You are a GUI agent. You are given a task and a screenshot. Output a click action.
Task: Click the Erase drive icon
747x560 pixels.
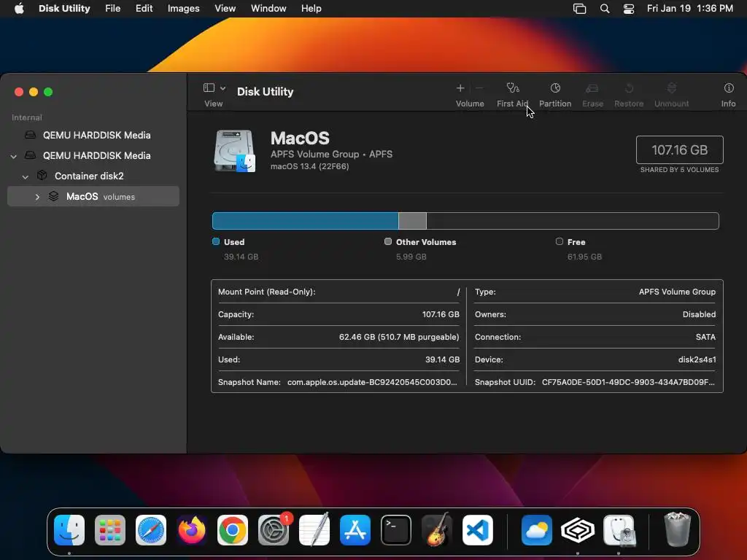point(592,88)
